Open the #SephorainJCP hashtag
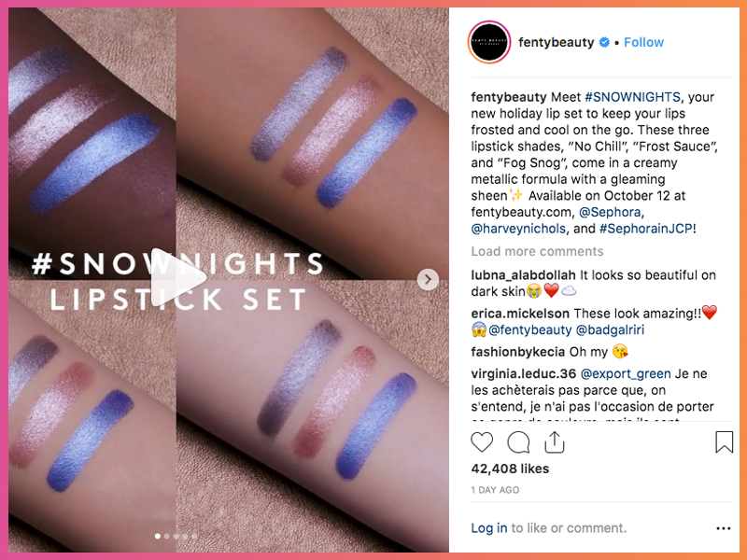 (645, 229)
